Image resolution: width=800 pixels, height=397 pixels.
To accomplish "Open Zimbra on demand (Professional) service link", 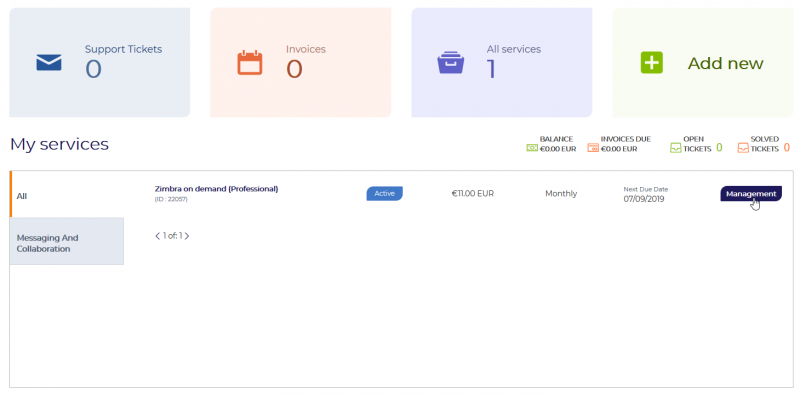I will click(216, 189).
